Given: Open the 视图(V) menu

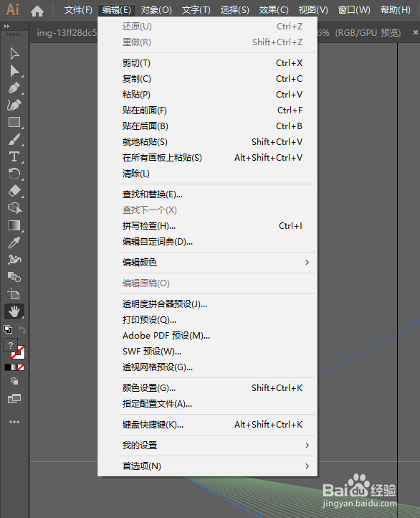Looking at the screenshot, I should pos(313,10).
